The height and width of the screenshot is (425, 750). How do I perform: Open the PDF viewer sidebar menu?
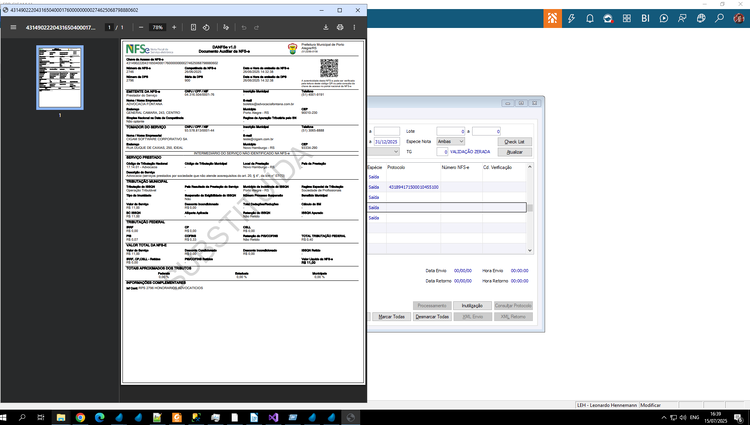[x=13, y=27]
